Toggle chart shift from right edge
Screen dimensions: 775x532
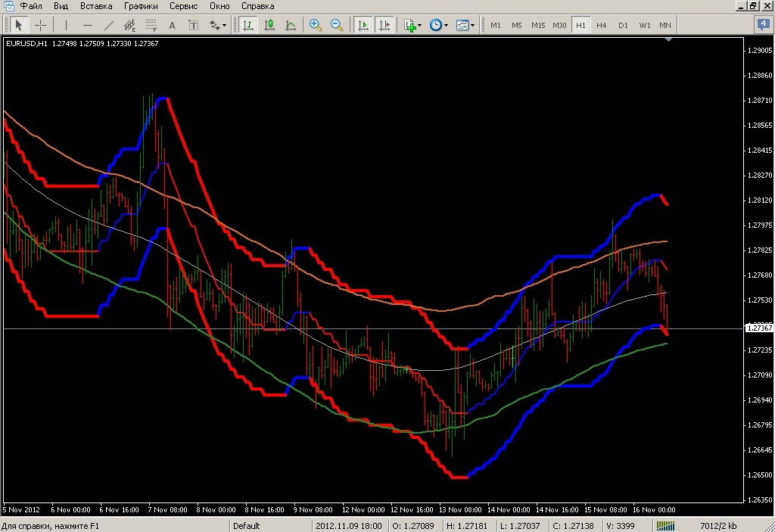pos(384,25)
